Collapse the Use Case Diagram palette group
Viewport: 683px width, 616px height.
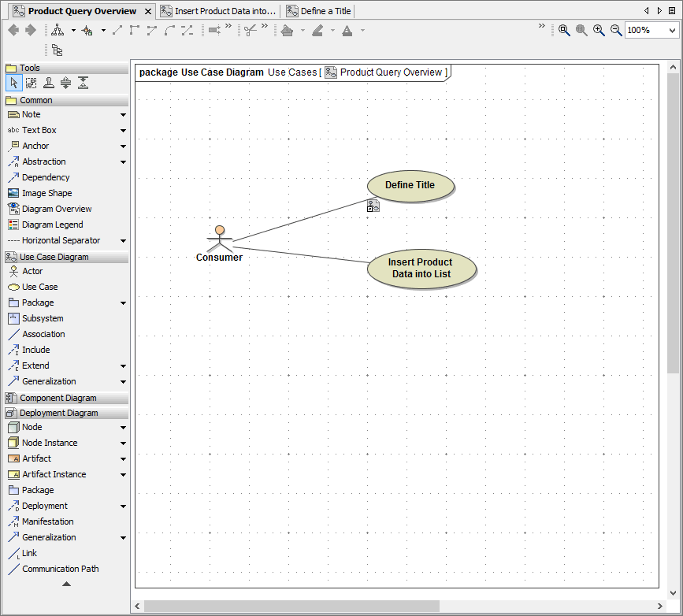(54, 257)
